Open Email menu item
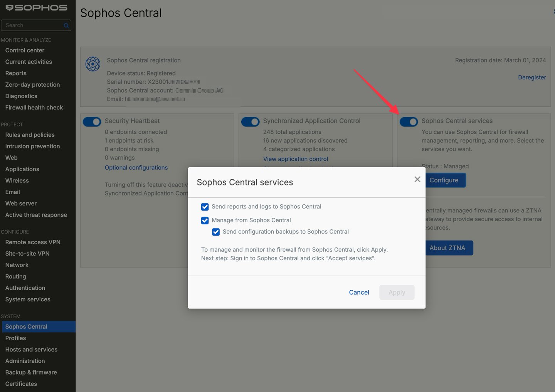This screenshot has width=555, height=392. click(12, 192)
